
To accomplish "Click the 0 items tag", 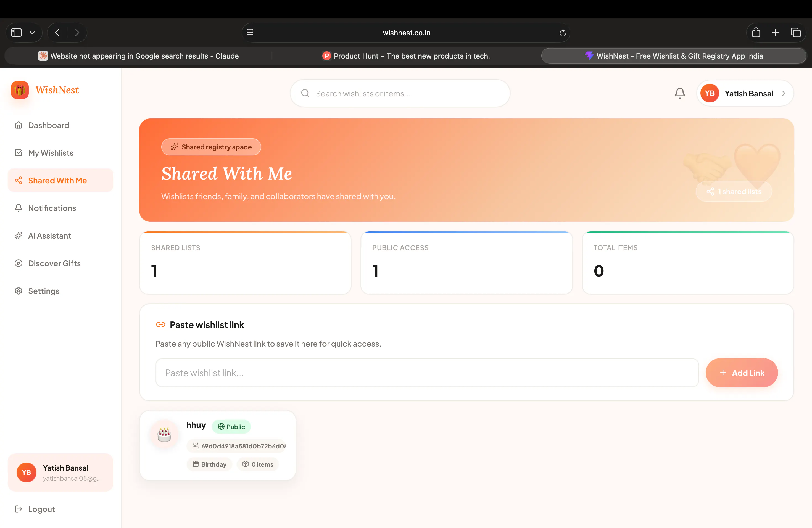I will (x=258, y=464).
